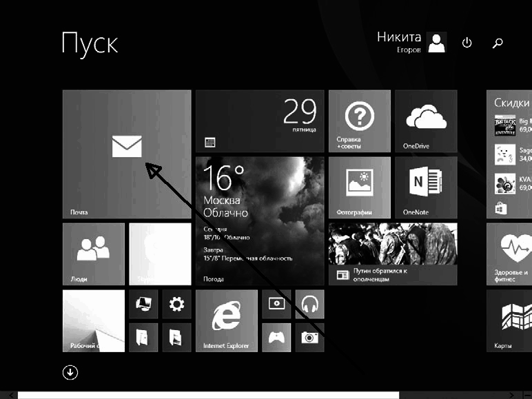The image size is (532, 399).
Task: Open the Рабочий стол desktop tile
Action: pyautogui.click(x=94, y=320)
